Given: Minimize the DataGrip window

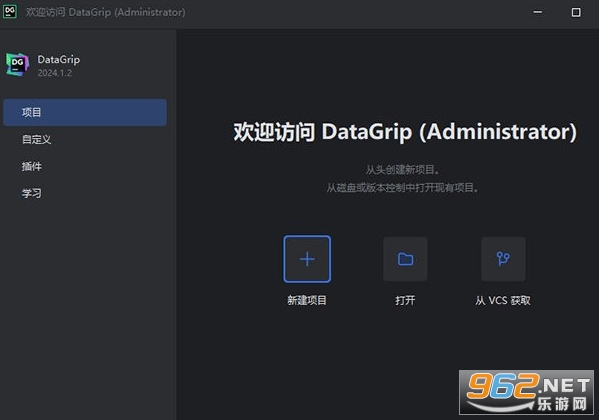Looking at the screenshot, I should [x=538, y=12].
